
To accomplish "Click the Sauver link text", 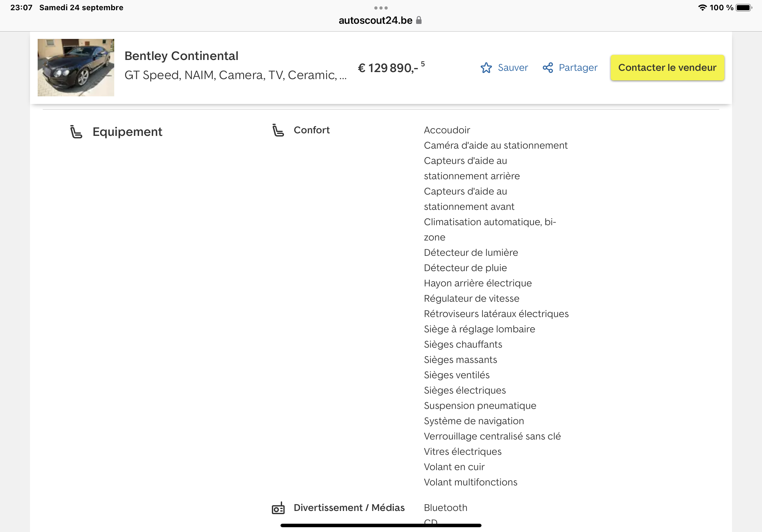I will (x=512, y=68).
